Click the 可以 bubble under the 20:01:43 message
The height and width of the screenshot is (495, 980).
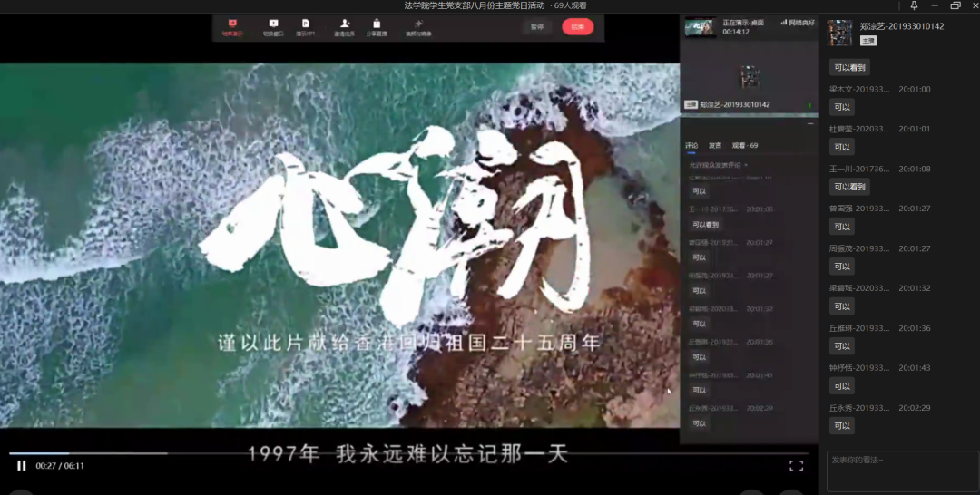pyautogui.click(x=842, y=386)
